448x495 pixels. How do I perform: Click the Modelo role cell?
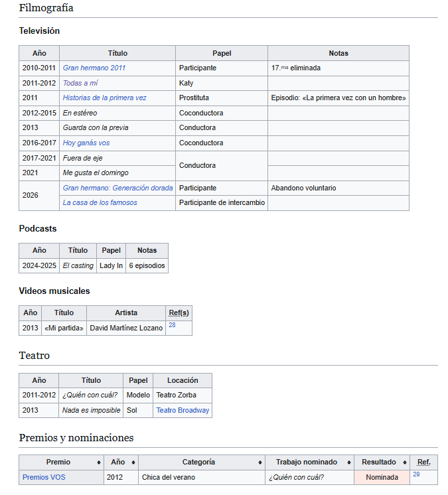click(138, 395)
